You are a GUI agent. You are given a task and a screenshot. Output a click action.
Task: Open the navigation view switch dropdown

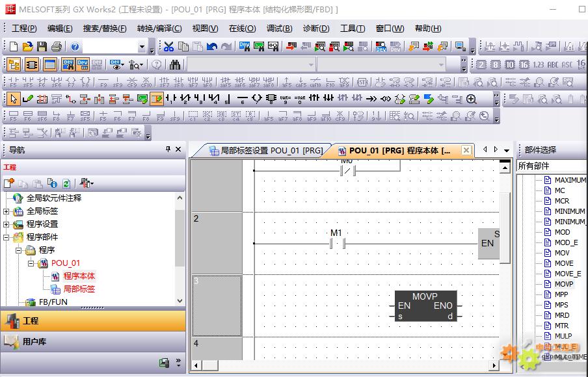click(87, 183)
